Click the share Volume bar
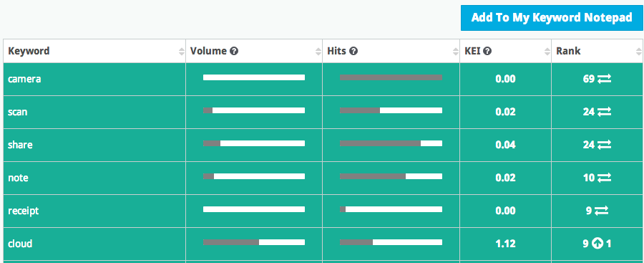The height and width of the screenshot is (263, 644). coord(254,143)
